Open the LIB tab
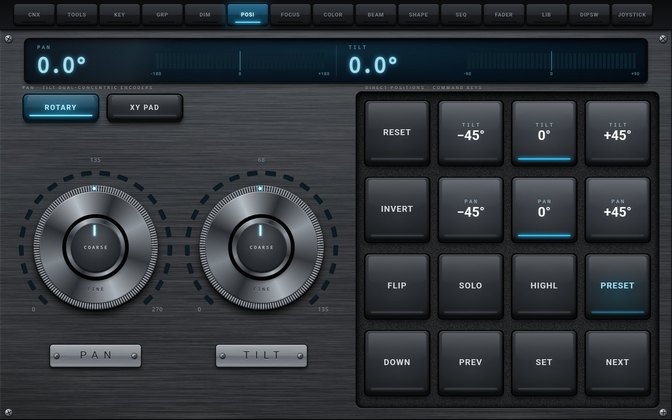This screenshot has width=672, height=420. click(546, 15)
